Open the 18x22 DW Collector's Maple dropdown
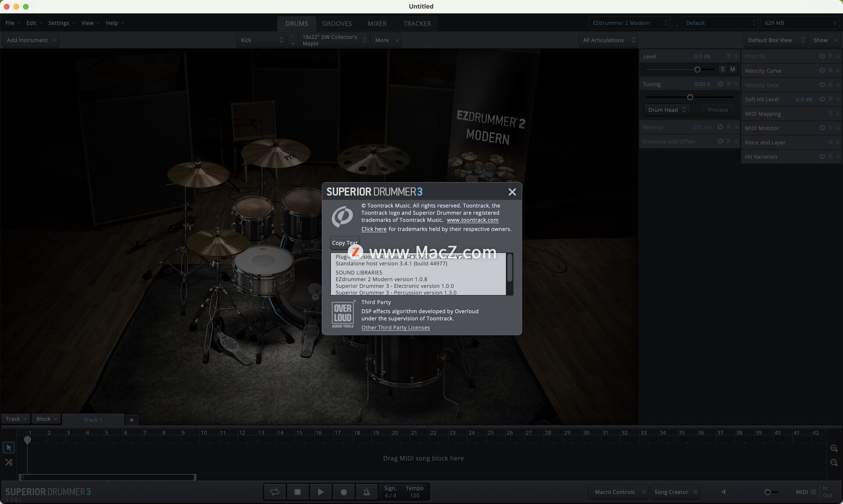Image resolution: width=843 pixels, height=504 pixels. [334, 40]
